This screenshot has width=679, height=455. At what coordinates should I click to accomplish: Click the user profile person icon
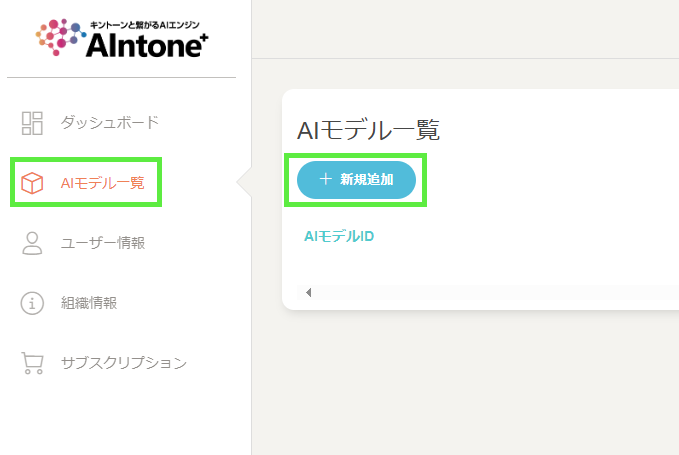tap(32, 243)
